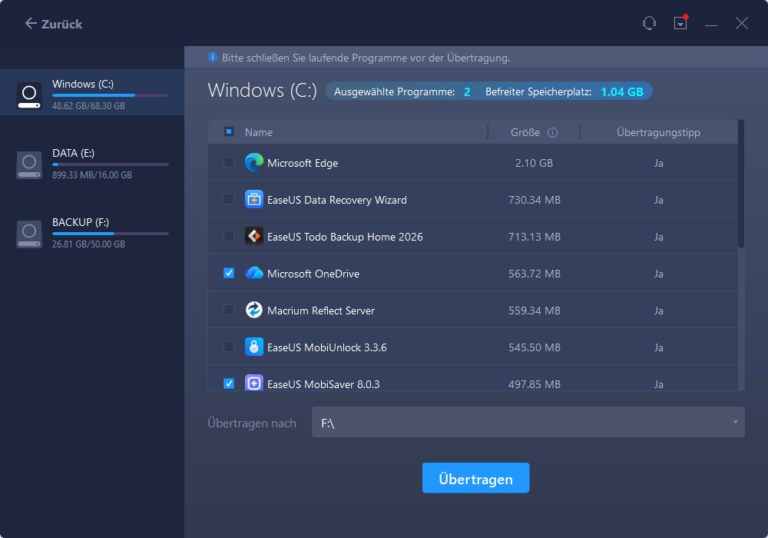
Task: Click the Windows (C:) drive icon
Action: tap(29, 95)
